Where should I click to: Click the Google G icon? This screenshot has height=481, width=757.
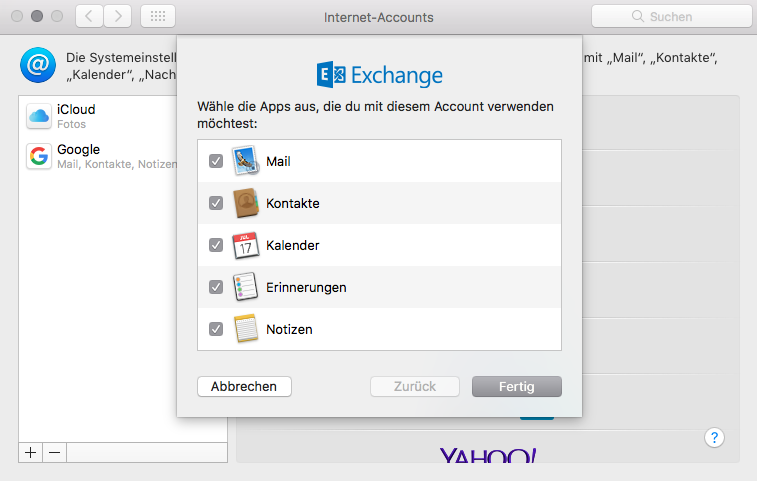pyautogui.click(x=39, y=156)
